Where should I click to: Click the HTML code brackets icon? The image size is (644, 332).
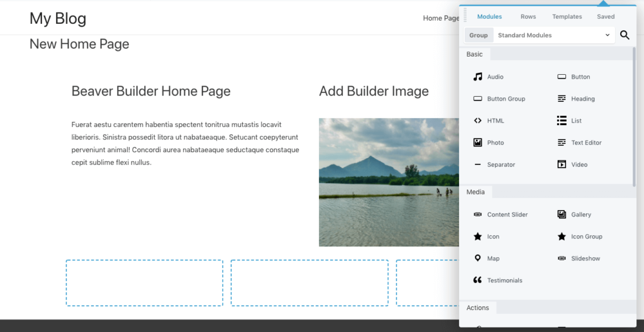pyautogui.click(x=477, y=121)
